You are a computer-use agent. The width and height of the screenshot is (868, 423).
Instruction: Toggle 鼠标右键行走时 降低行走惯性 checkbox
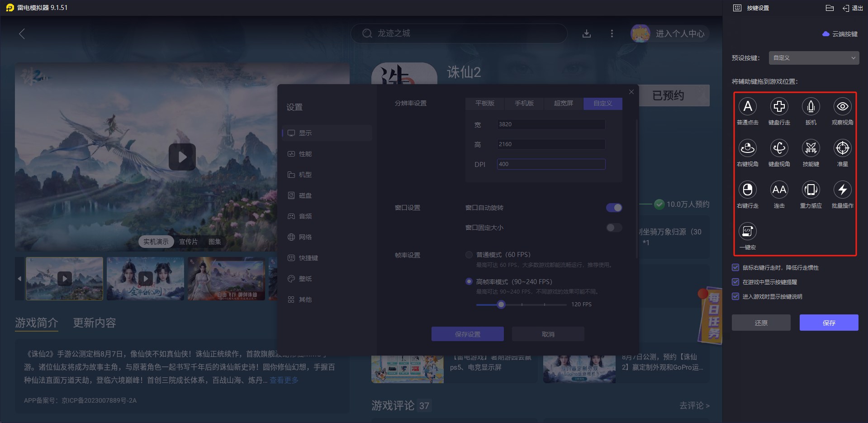click(x=735, y=267)
